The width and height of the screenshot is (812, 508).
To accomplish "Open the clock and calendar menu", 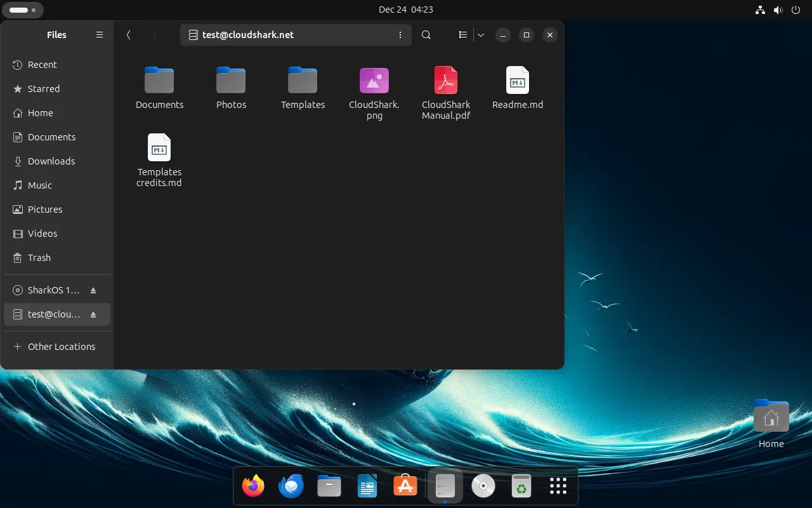I will click(406, 10).
